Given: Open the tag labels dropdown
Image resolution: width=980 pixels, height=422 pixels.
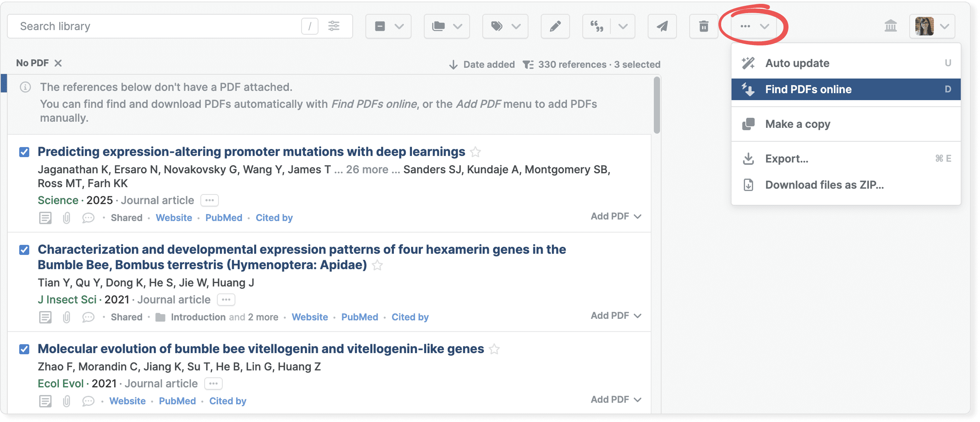Looking at the screenshot, I should coord(505,26).
